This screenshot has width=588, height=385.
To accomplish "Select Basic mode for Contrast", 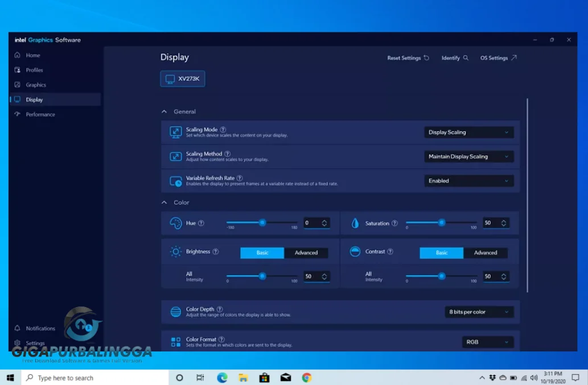I will point(441,253).
